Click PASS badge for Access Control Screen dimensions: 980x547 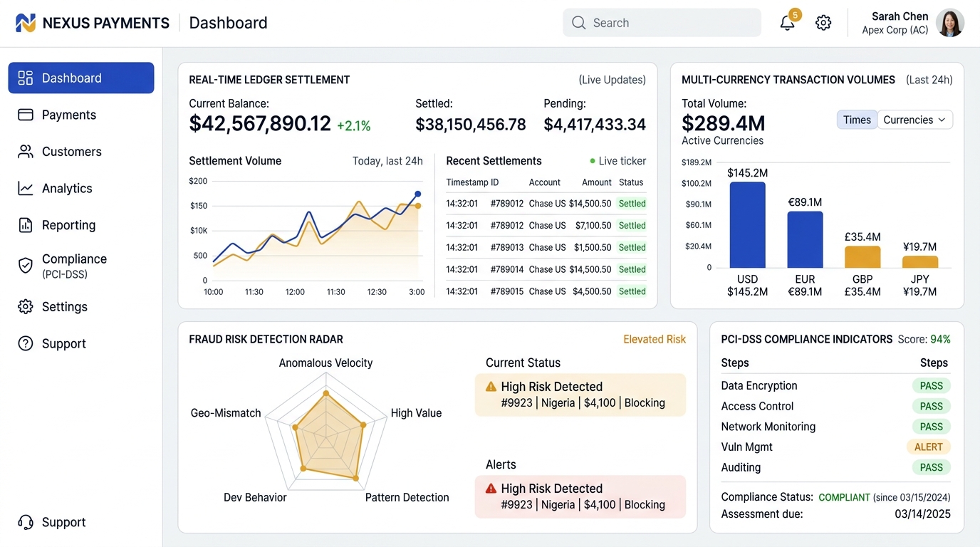[932, 406]
